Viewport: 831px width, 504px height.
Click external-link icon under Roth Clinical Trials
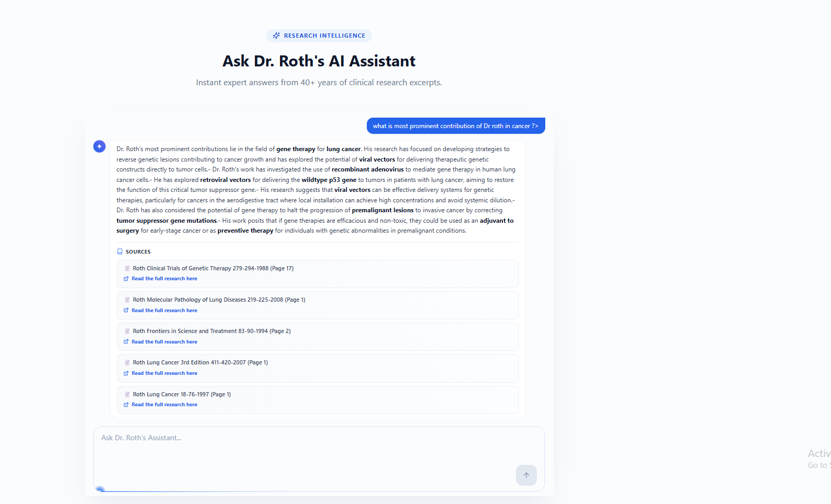pos(126,279)
